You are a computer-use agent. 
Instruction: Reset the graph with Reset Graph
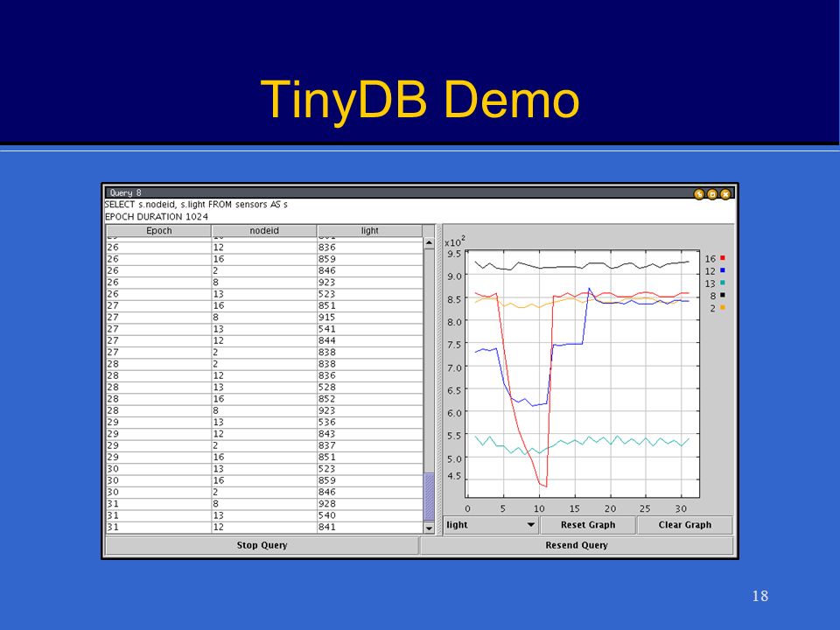tap(588, 525)
